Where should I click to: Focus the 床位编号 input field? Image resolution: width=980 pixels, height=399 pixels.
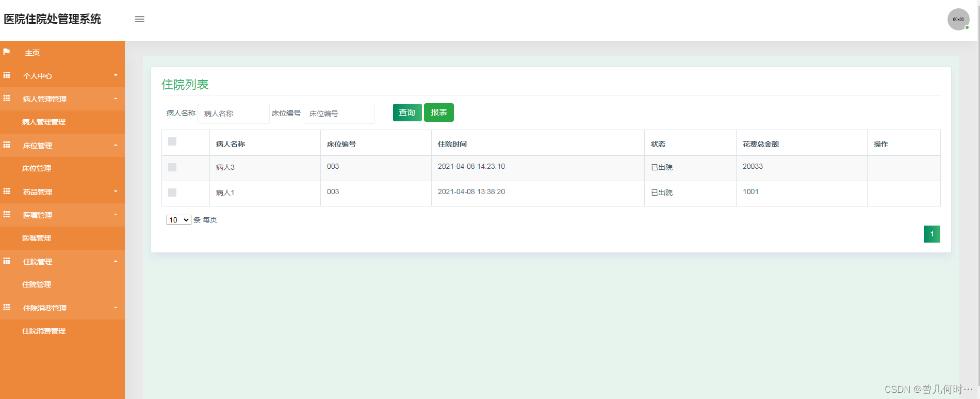pos(339,114)
